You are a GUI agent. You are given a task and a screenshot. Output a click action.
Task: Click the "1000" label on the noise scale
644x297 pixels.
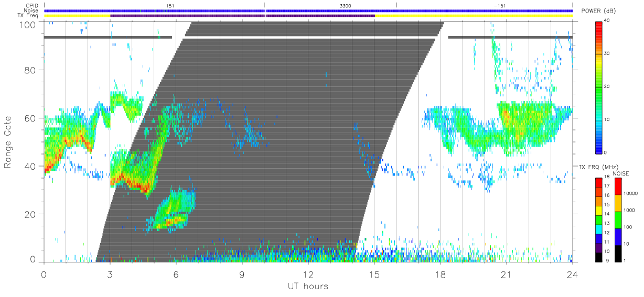630,210
